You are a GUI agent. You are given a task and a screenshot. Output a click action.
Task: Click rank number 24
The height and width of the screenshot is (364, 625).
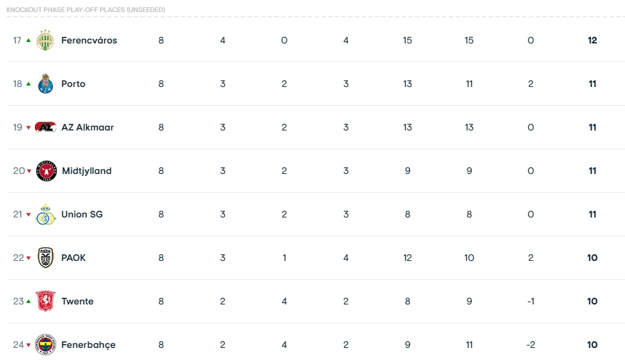click(18, 345)
